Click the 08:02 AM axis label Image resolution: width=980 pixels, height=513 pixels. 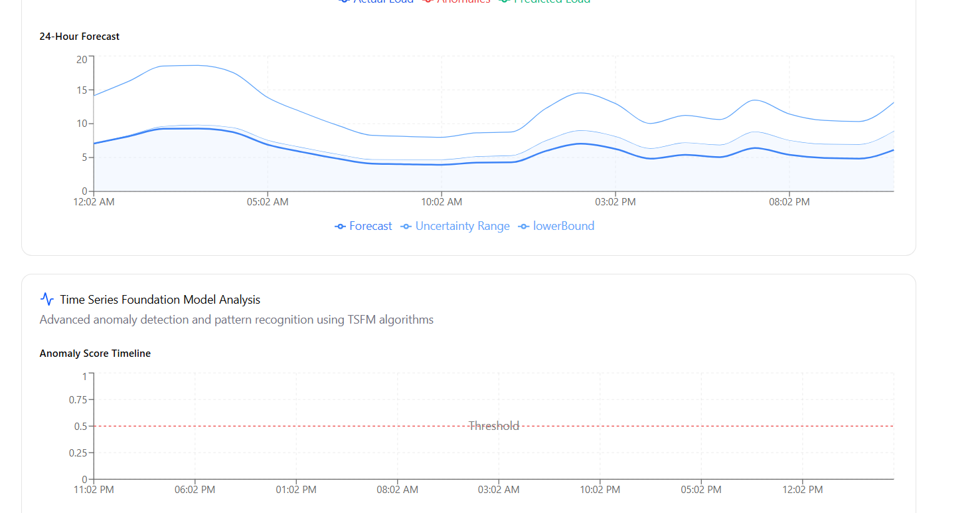398,490
